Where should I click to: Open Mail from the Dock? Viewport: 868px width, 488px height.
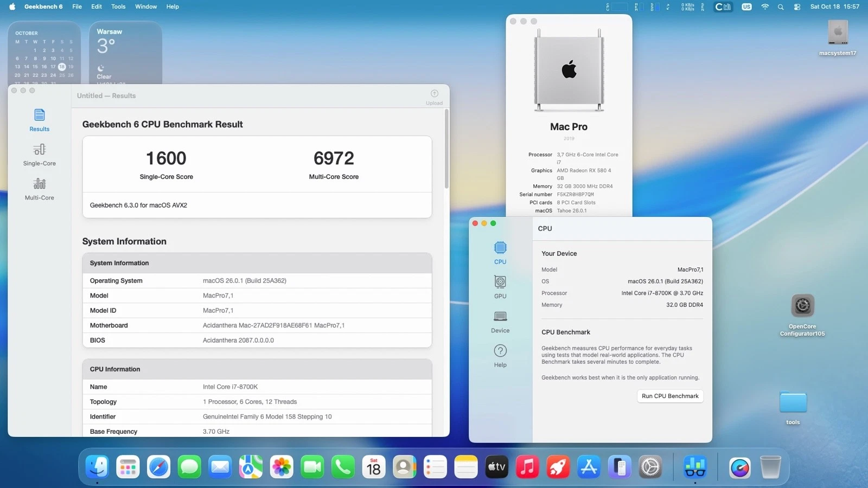[x=220, y=467]
